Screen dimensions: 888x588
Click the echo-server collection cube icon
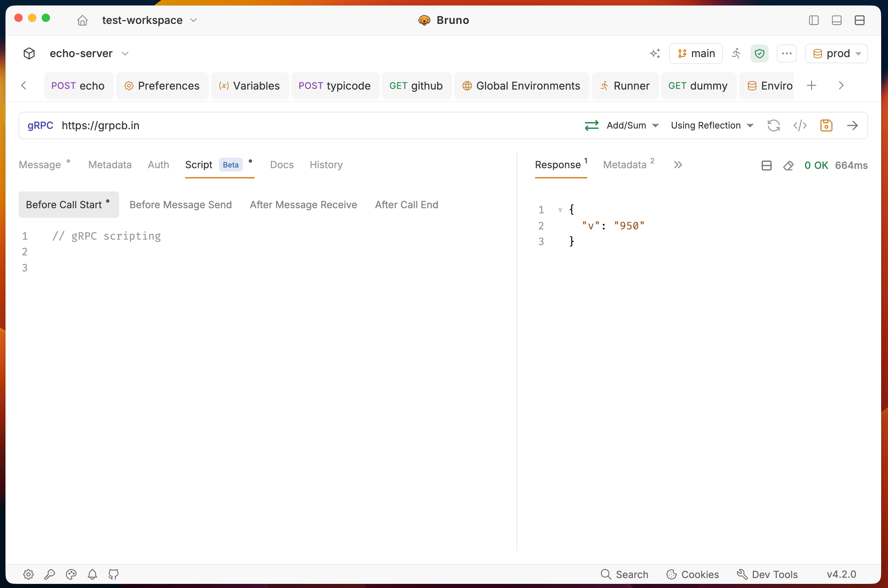pos(29,54)
